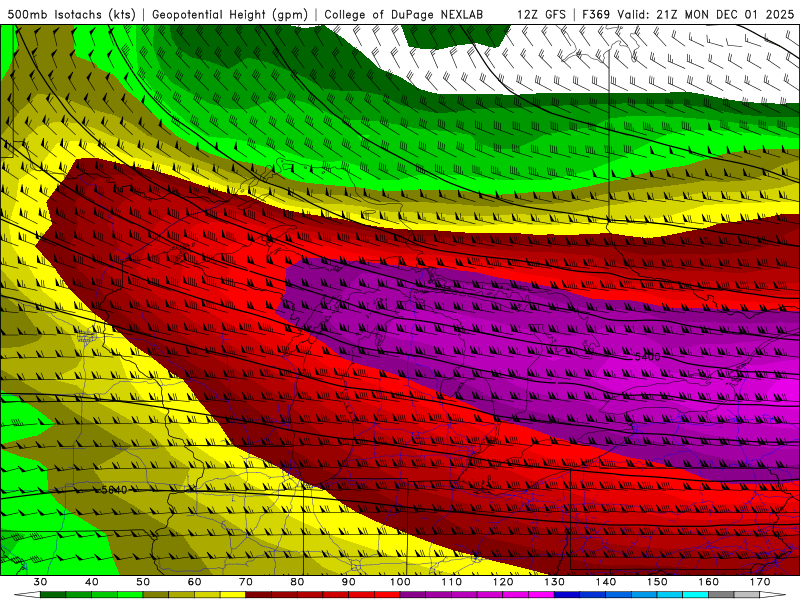The height and width of the screenshot is (600, 800).
Task: Click the 140 value on the color scale
Action: point(606,582)
